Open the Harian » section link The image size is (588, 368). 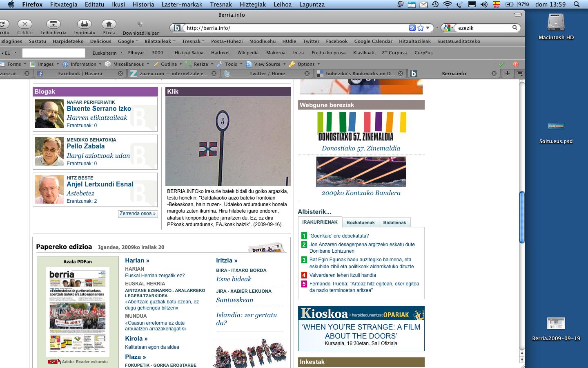tap(137, 260)
